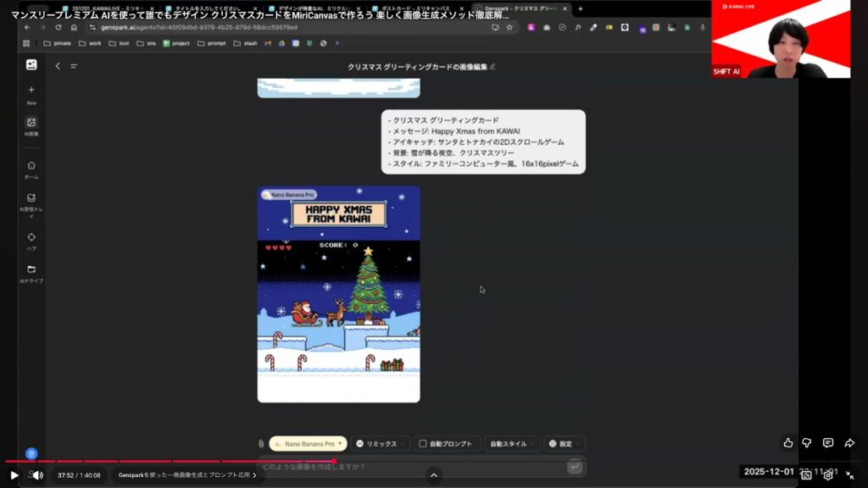Click the New plus icon in sidebar

point(31,90)
